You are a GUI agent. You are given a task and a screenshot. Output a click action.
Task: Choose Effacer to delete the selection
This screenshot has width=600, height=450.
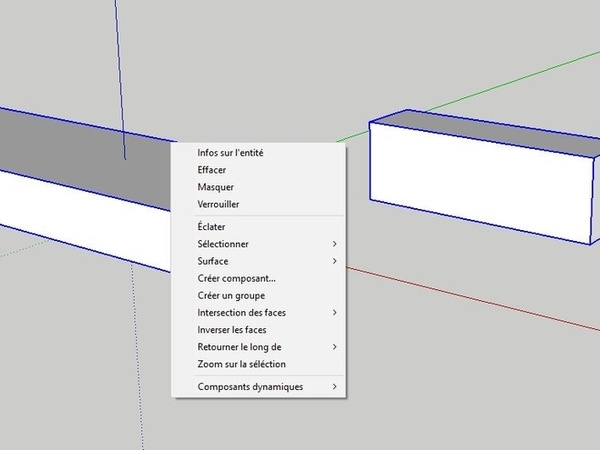(212, 170)
